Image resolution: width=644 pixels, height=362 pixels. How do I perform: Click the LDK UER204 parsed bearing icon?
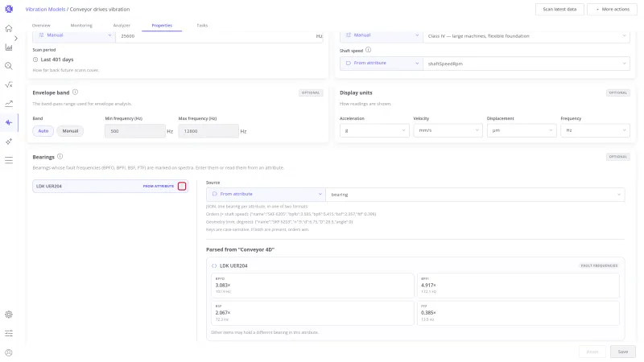point(214,266)
